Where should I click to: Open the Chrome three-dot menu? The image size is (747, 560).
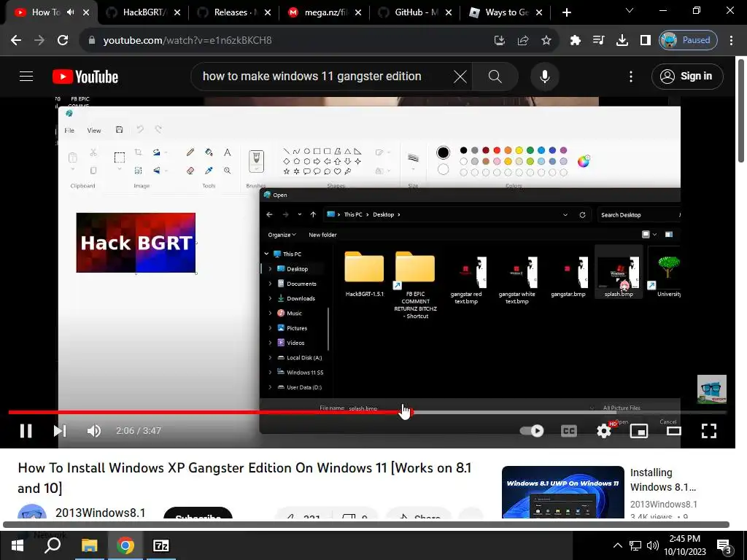[731, 40]
